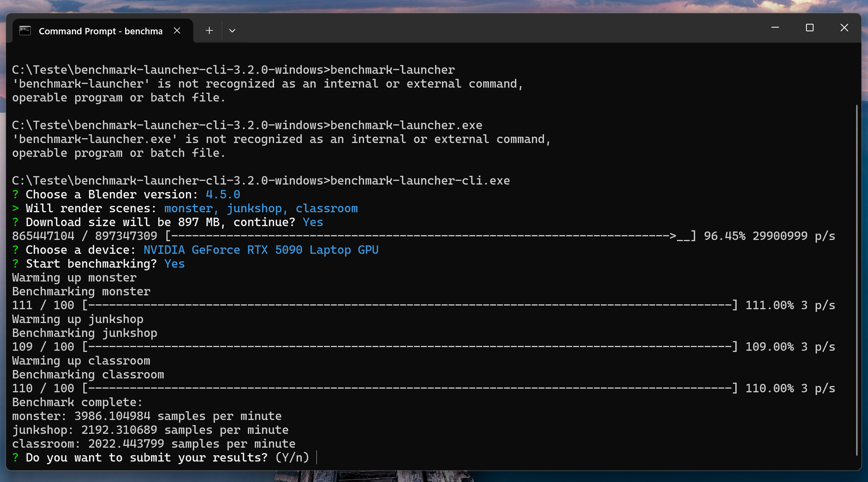Close the Command Prompt tab
Viewport: 868px width, 482px height.
click(177, 31)
